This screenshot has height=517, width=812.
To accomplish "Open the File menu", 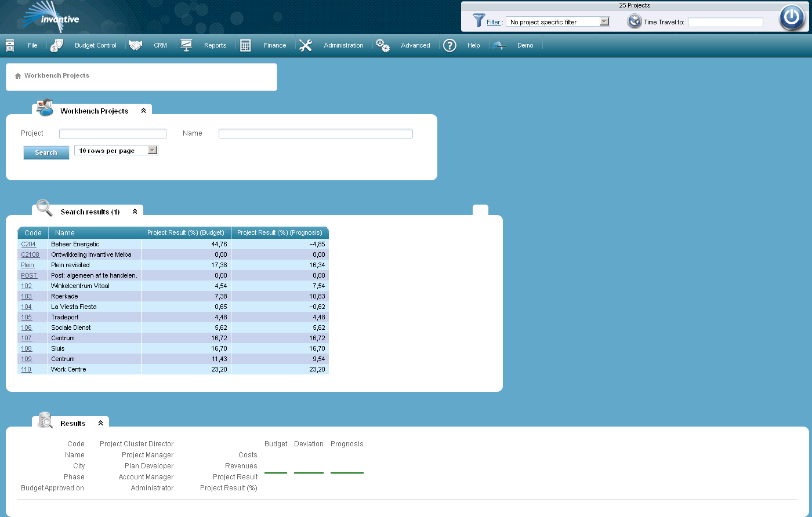I will tap(32, 46).
